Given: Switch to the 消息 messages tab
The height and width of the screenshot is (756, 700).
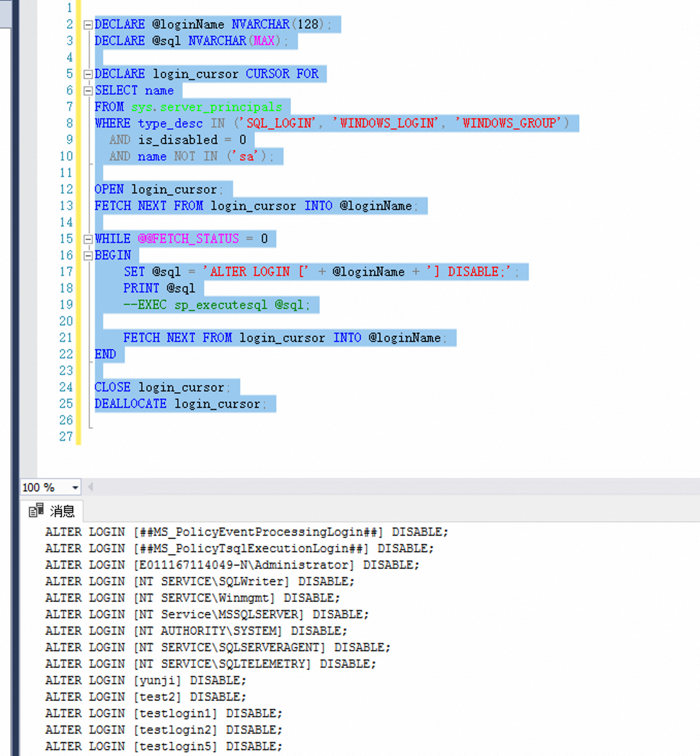Looking at the screenshot, I should [x=62, y=511].
